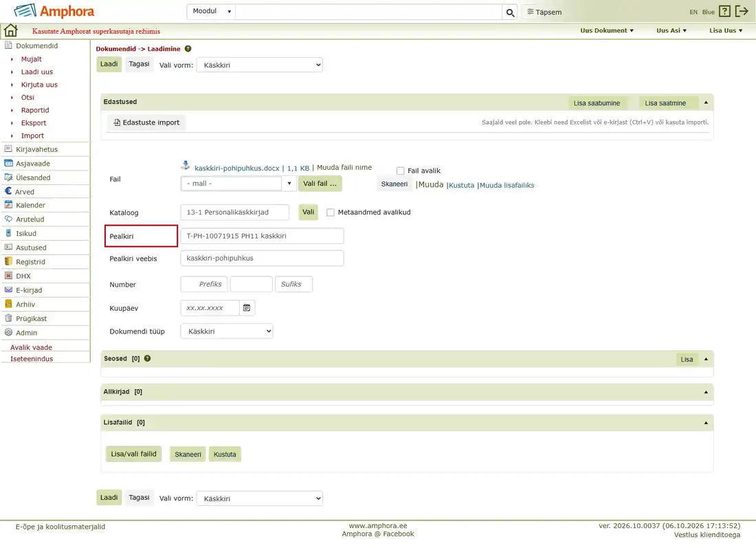Click the Vali fail ... button

[x=320, y=184]
